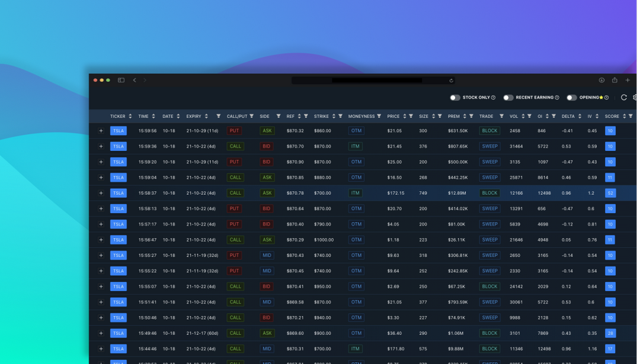640x364 pixels.
Task: Open the settings gear near the toggles
Action: [x=635, y=97]
